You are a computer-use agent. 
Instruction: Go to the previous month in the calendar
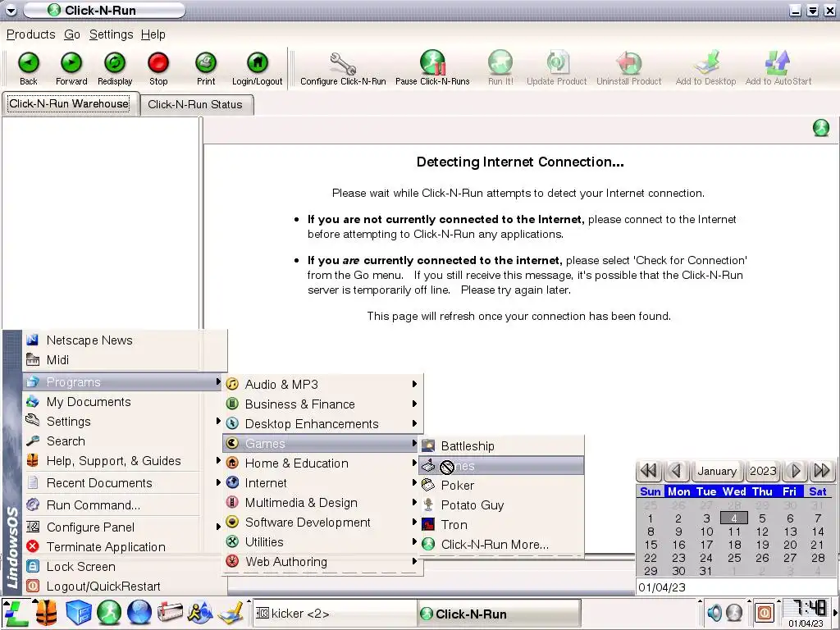(677, 471)
